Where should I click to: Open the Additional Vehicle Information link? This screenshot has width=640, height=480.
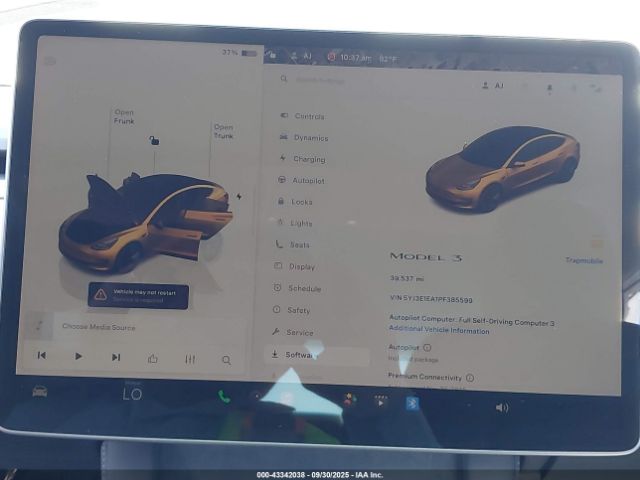[x=438, y=330]
